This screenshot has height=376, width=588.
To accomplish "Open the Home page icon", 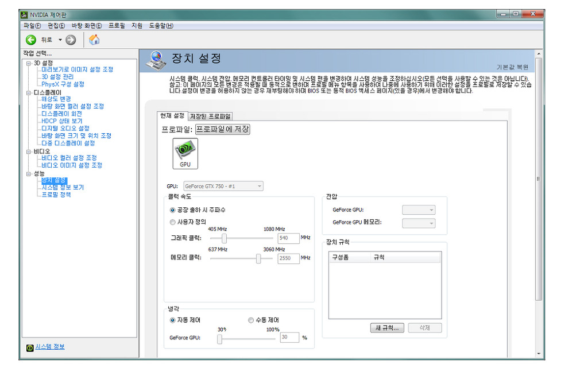I will click(94, 40).
